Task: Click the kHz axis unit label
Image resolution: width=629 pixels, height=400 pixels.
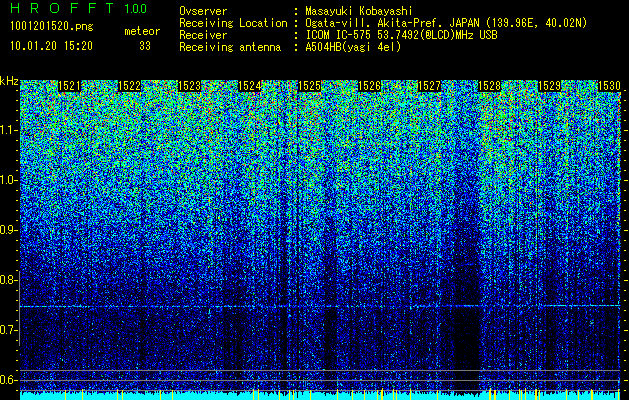Action: (x=9, y=81)
